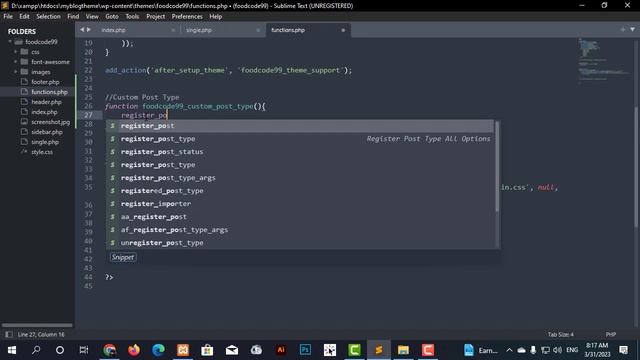Open style.css in the sidebar
Viewport: 640px width, 360px height.
pyautogui.click(x=42, y=152)
